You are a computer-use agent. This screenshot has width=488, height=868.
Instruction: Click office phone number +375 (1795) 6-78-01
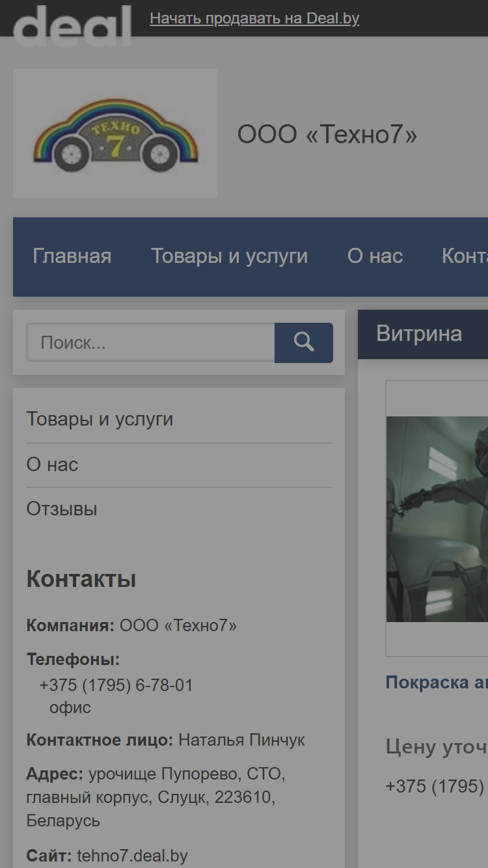pos(116,686)
